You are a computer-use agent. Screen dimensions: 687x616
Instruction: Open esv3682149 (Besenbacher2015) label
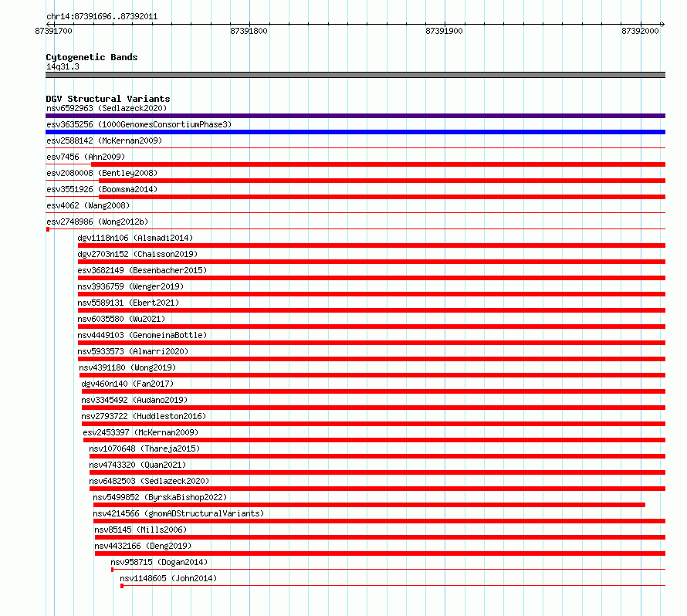tap(142, 270)
